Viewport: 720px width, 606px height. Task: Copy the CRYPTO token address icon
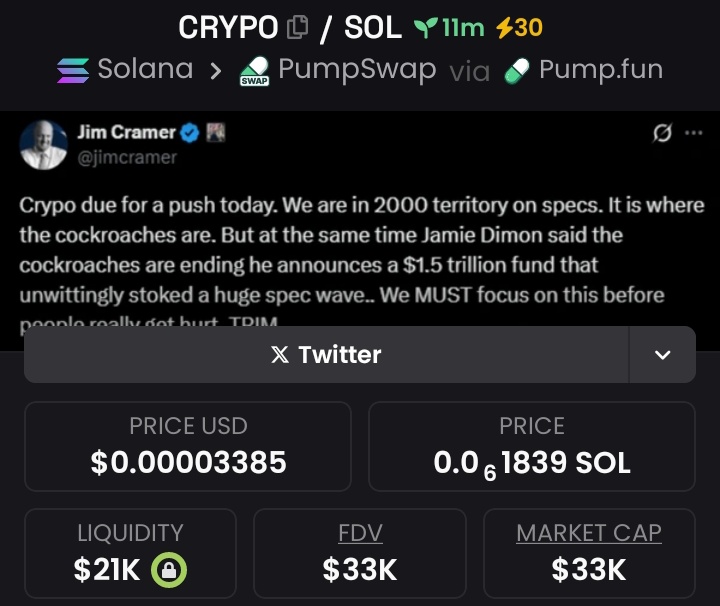tap(297, 28)
